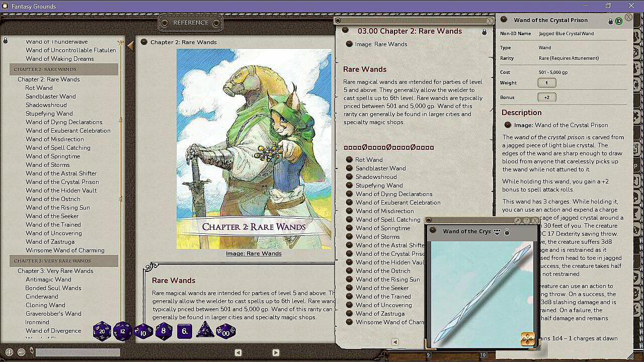
Task: Click the search field below the index
Action: (77, 352)
